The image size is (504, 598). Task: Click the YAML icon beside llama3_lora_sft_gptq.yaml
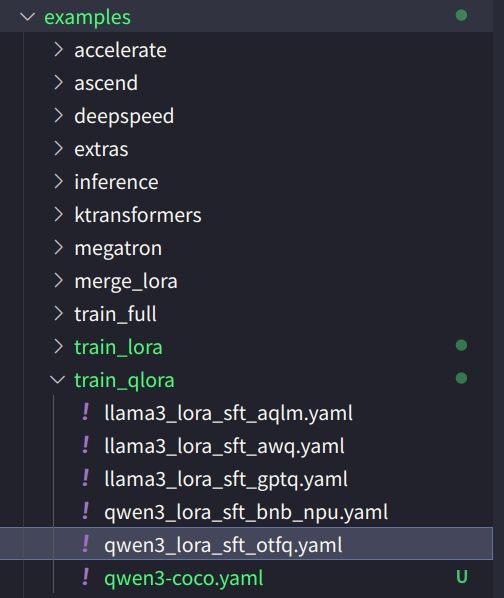click(86, 479)
